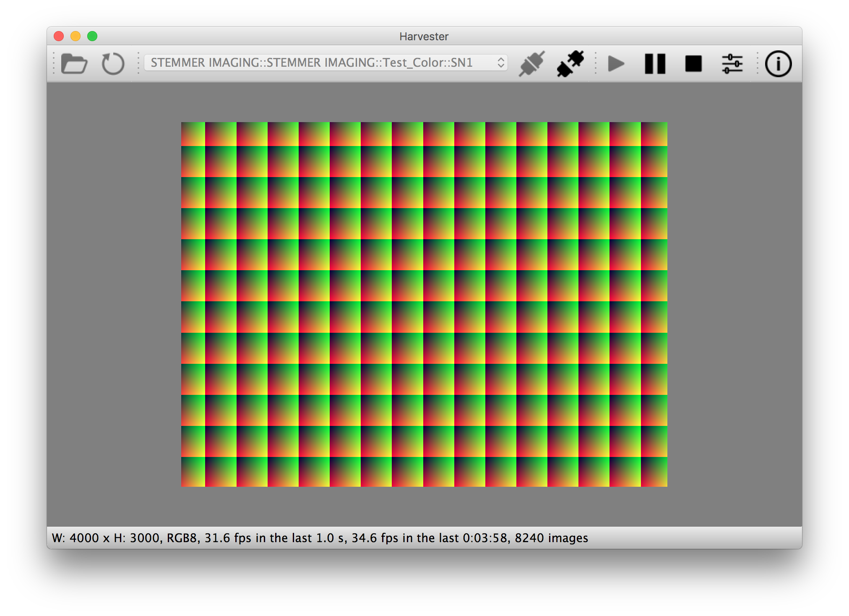The height and width of the screenshot is (616, 849).
Task: Stop image acquisition
Action: pyautogui.click(x=693, y=64)
